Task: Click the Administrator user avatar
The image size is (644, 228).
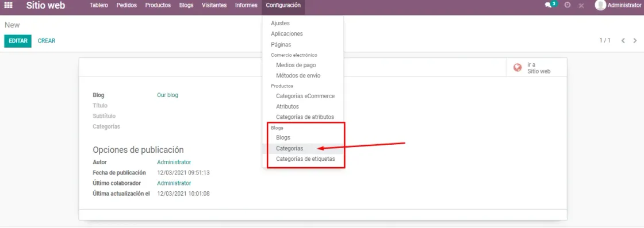Action: click(x=600, y=5)
